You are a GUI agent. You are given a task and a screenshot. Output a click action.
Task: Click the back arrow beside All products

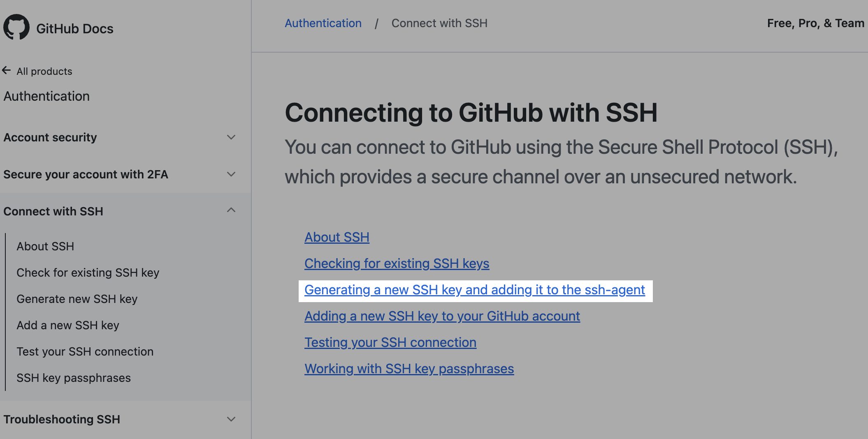(x=6, y=71)
